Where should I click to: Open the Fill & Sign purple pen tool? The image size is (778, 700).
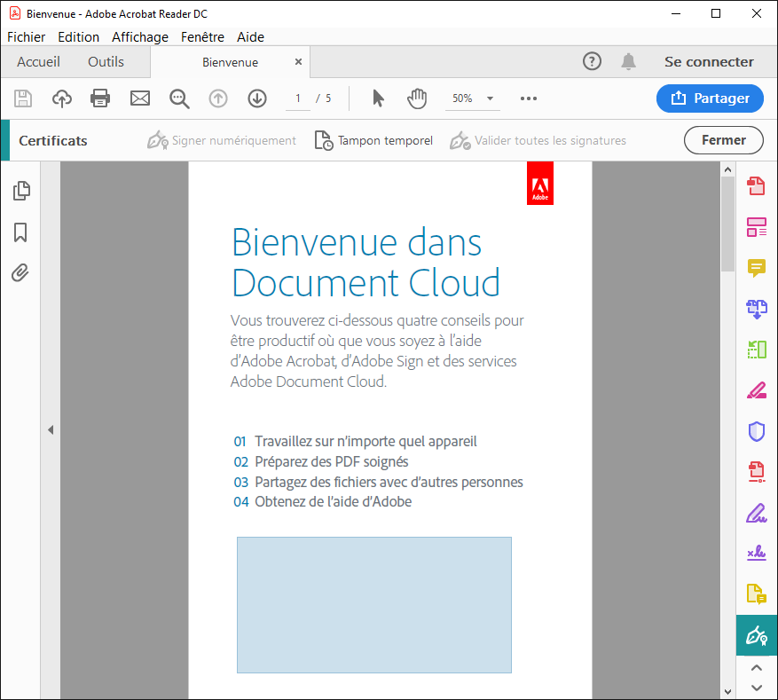pyautogui.click(x=756, y=513)
